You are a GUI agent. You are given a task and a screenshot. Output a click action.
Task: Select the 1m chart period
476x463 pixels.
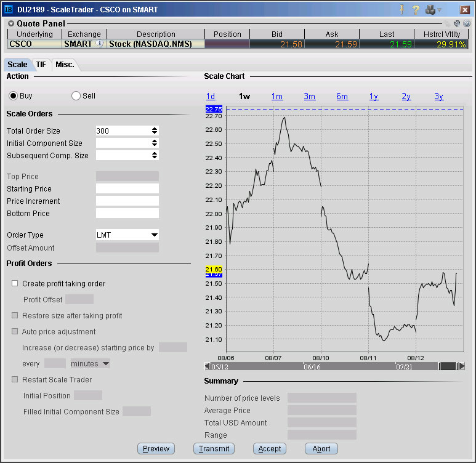[277, 97]
